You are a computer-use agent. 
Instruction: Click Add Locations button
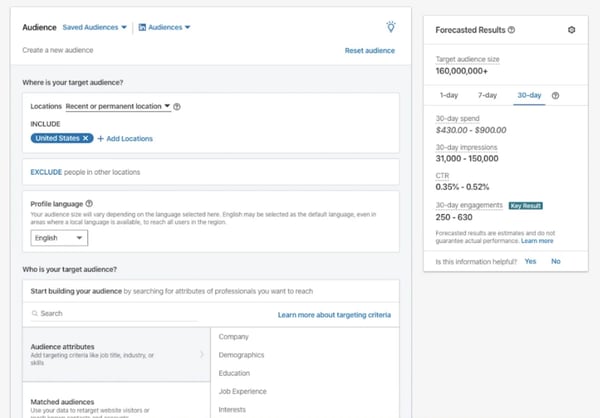(x=125, y=139)
